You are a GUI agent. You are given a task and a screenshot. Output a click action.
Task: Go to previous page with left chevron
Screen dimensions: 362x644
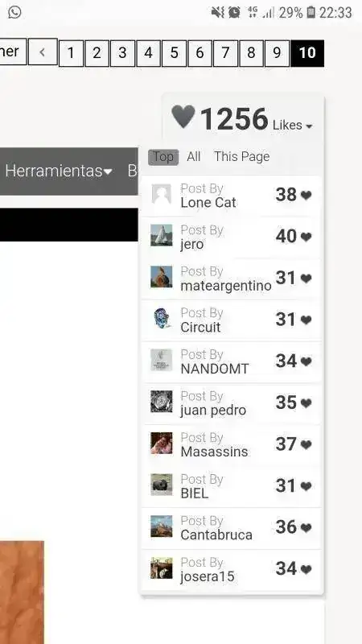pos(43,52)
